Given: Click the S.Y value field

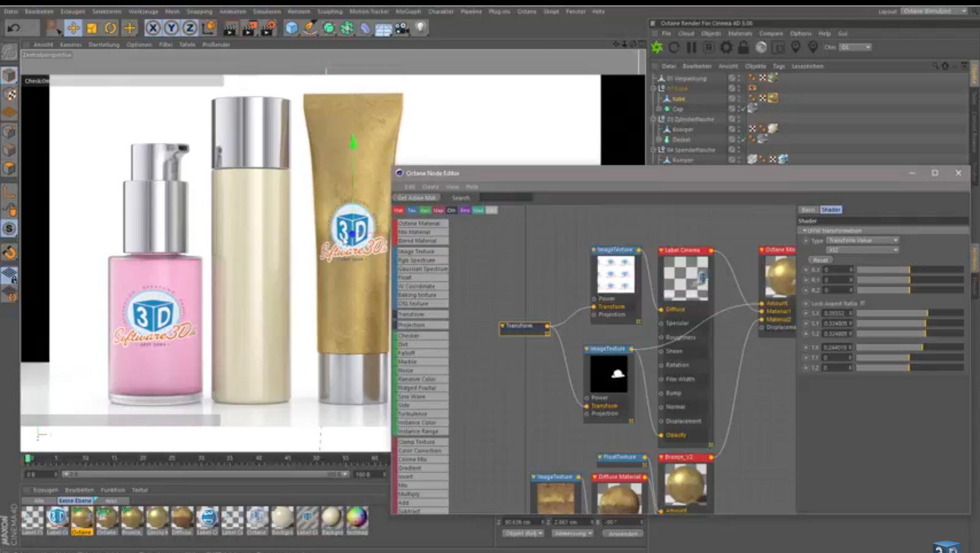Looking at the screenshot, I should click(x=837, y=323).
